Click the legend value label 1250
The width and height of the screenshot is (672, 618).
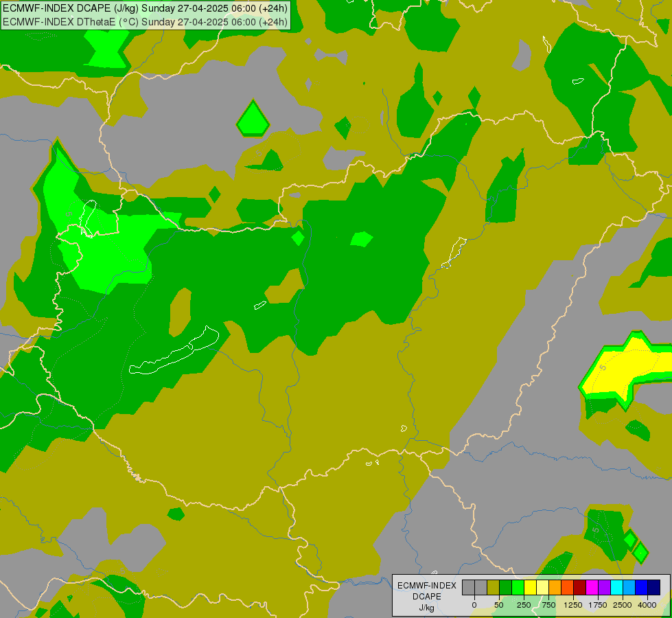[573, 605]
